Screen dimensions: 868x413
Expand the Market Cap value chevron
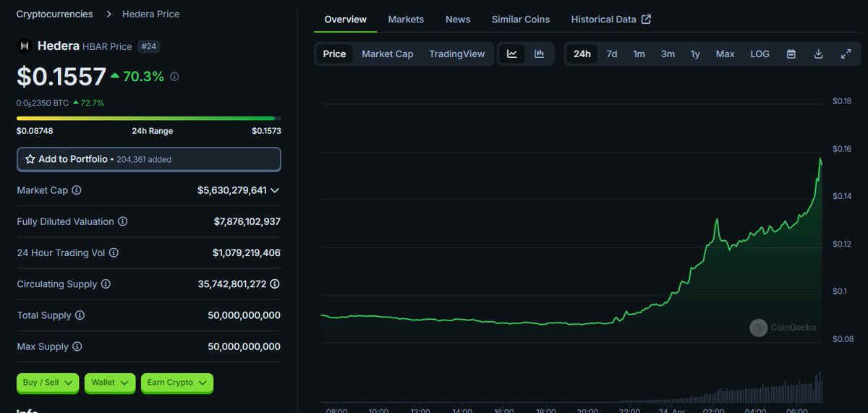275,190
